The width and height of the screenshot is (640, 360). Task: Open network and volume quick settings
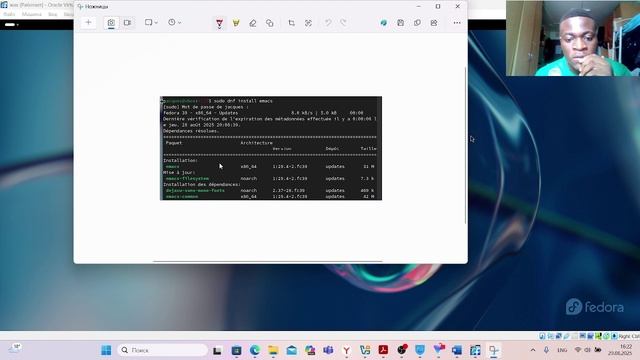tap(588, 350)
